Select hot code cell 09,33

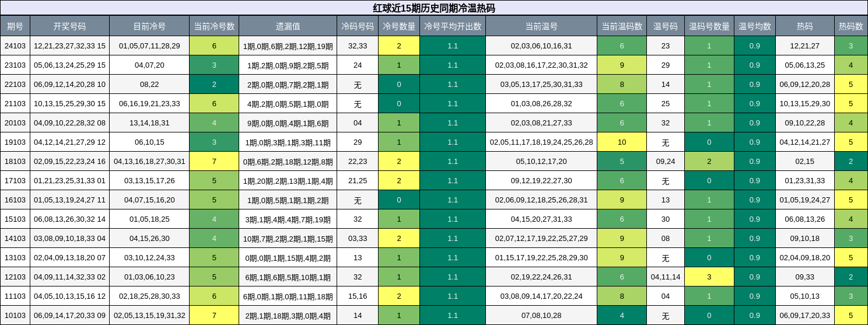tap(805, 277)
